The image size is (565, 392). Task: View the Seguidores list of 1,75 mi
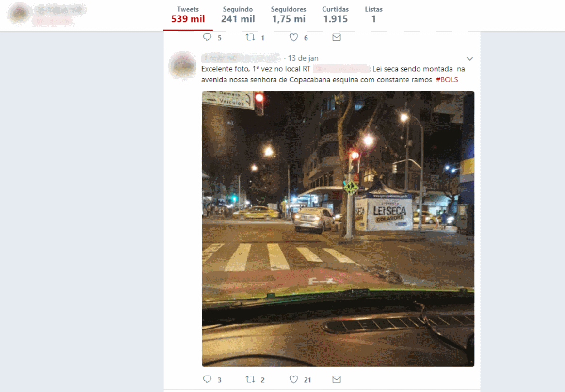coord(289,15)
